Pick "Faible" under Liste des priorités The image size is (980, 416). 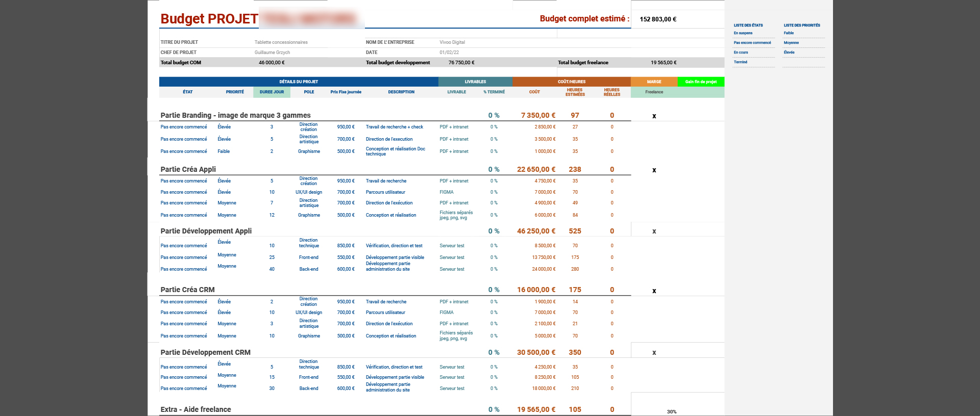pyautogui.click(x=789, y=33)
